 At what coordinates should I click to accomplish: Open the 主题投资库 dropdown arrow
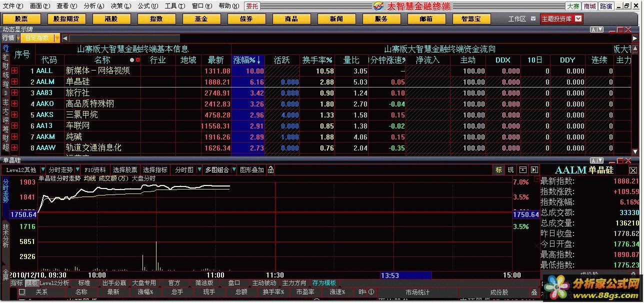578,19
